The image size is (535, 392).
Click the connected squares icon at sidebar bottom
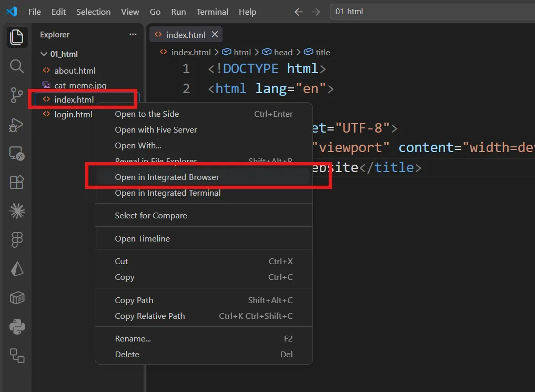tap(17, 356)
